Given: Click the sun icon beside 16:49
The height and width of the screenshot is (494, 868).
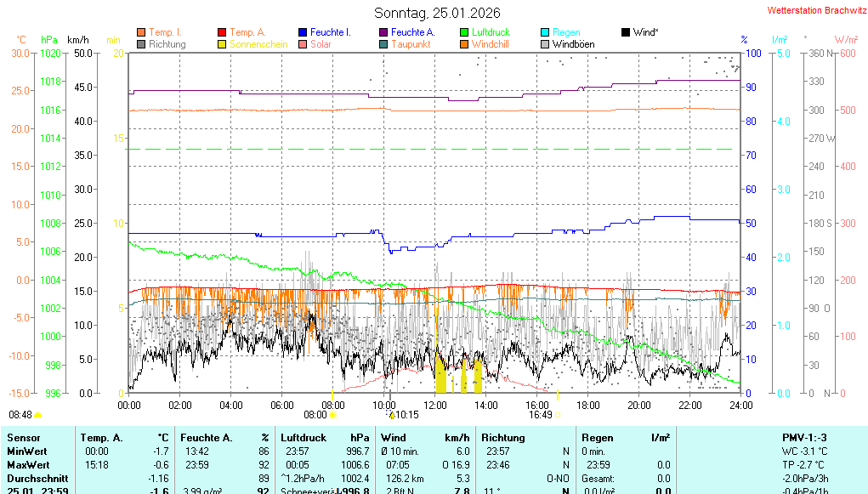Looking at the screenshot, I should pos(558,415).
